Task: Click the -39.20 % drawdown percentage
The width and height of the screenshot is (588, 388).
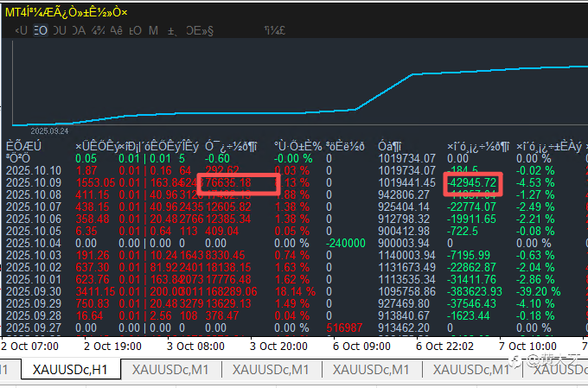Action: pos(539,291)
